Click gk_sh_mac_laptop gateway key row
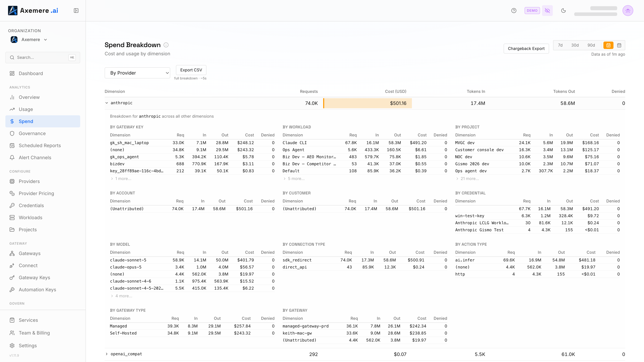The image size is (644, 362). [x=192, y=143]
